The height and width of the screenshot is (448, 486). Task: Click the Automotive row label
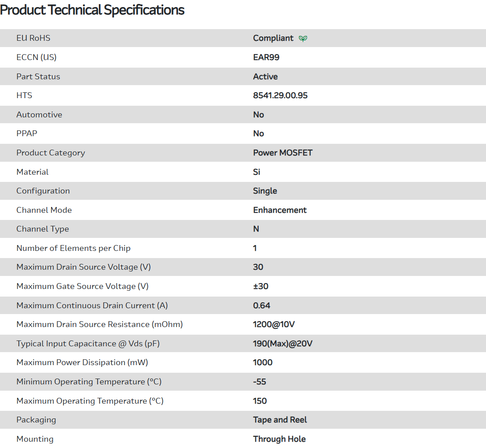tap(39, 115)
